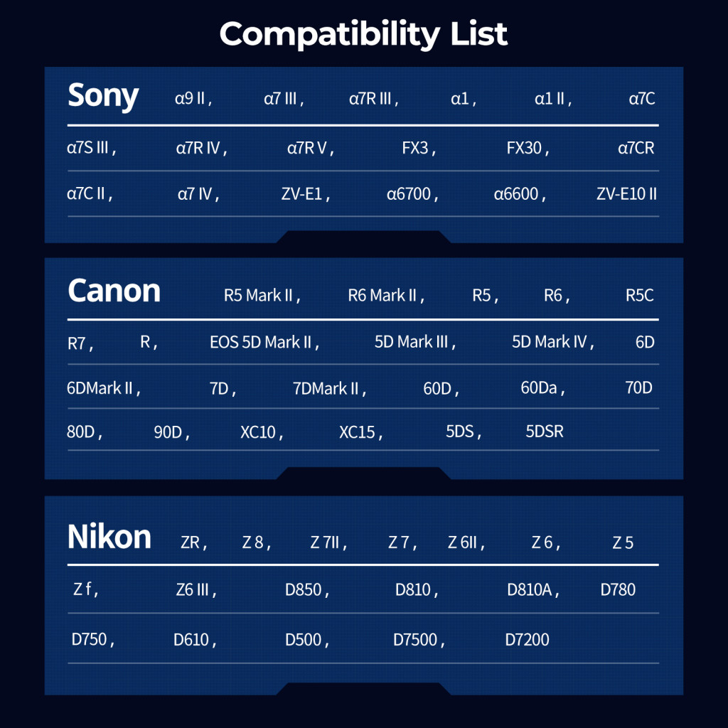Click the Nikon brand heading

pyautogui.click(x=109, y=537)
